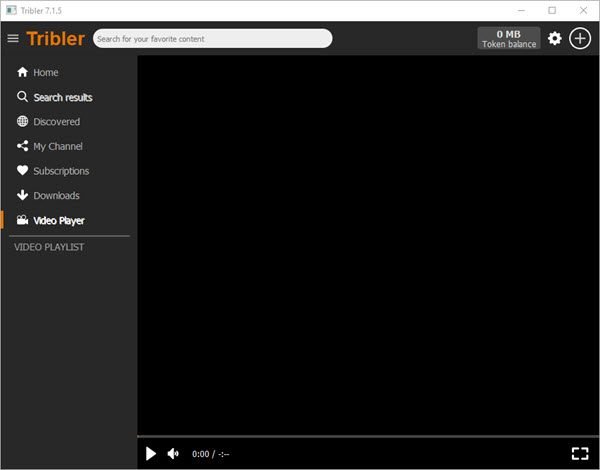Add a torrent with plus icon

[x=580, y=38]
